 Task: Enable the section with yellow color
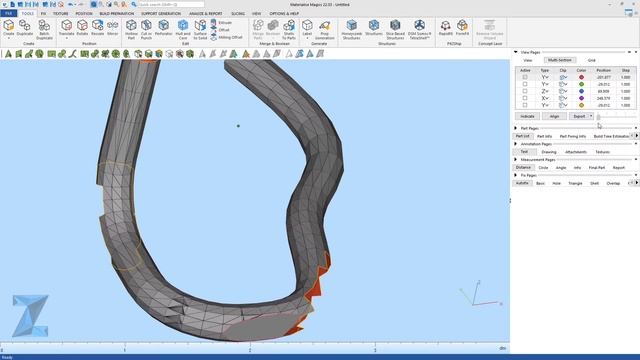click(525, 105)
